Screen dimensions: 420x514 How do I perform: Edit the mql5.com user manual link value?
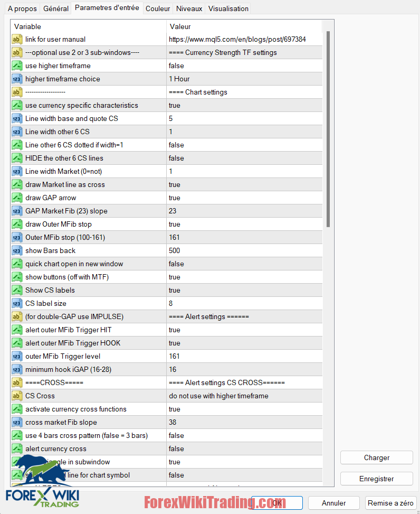(244, 39)
